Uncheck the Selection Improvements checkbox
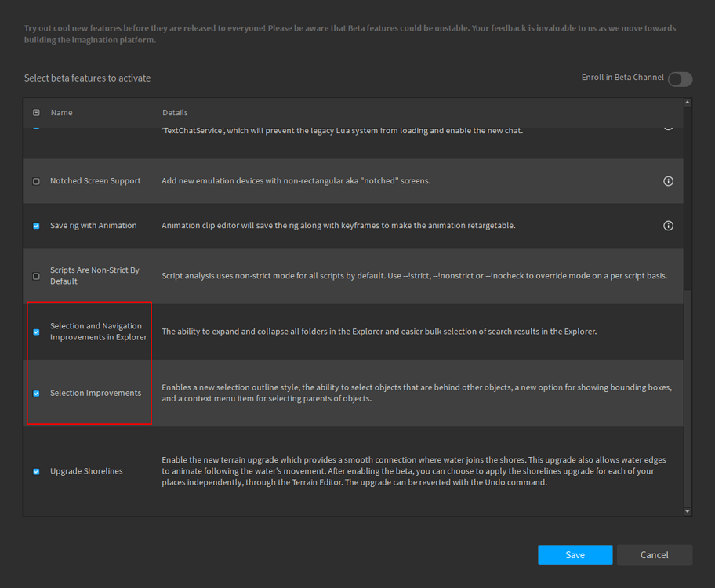715x588 pixels. 37,394
